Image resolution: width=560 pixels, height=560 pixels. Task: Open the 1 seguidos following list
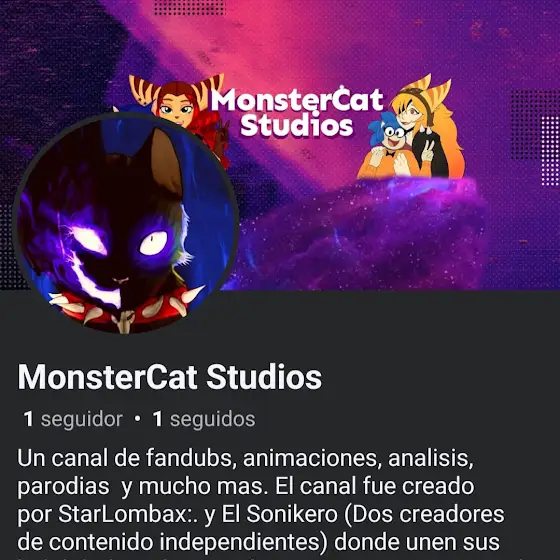click(204, 419)
